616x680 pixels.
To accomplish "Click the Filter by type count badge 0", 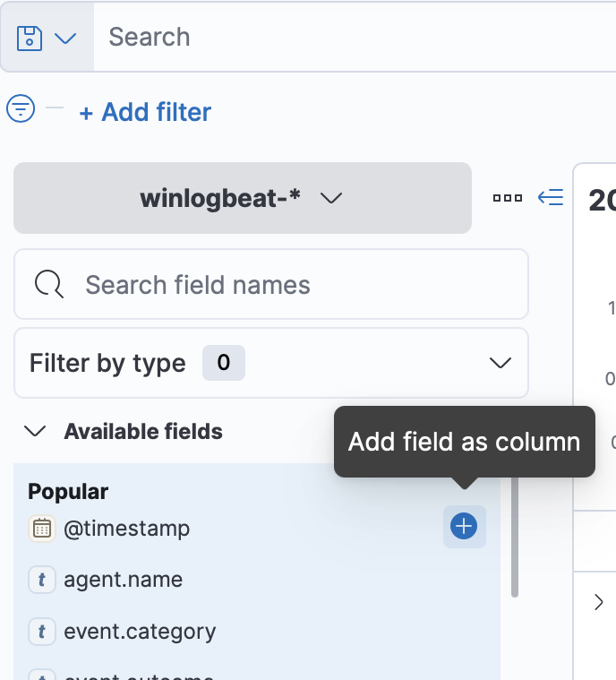I will click(224, 363).
